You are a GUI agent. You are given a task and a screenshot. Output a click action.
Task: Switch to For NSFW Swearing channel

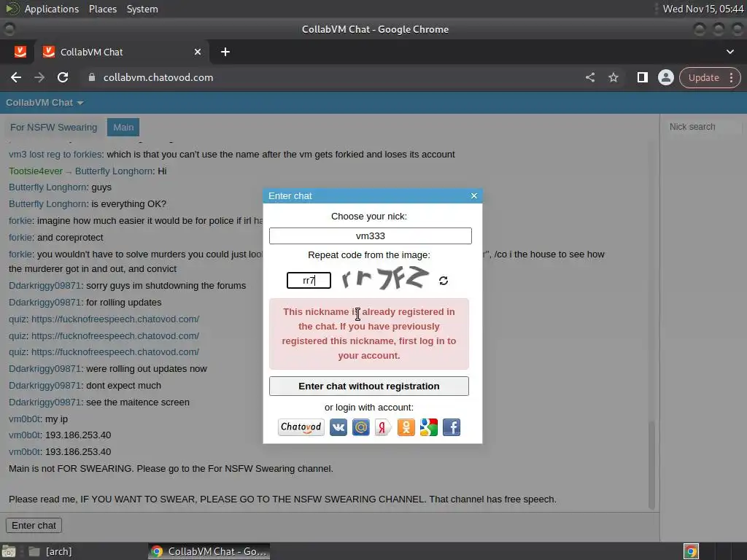(53, 127)
